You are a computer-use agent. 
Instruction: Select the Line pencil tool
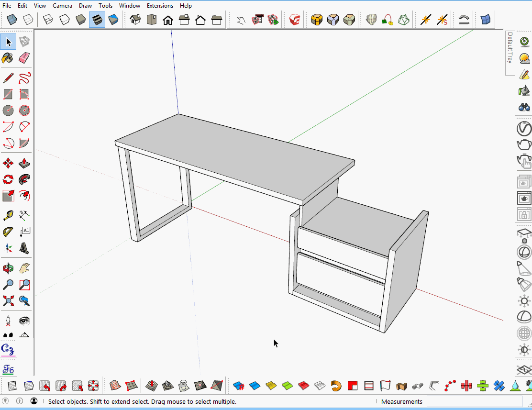click(x=8, y=78)
